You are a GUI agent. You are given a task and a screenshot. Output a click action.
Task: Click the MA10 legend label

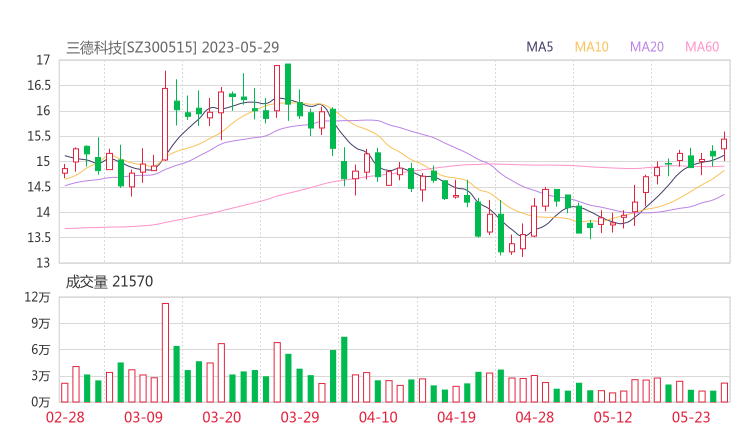click(x=591, y=47)
